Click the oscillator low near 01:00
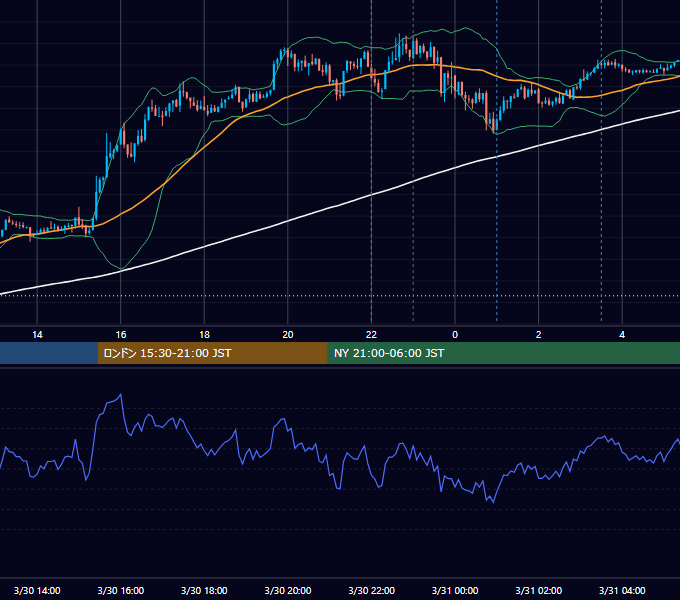Image resolution: width=680 pixels, height=600 pixels. pos(493,502)
